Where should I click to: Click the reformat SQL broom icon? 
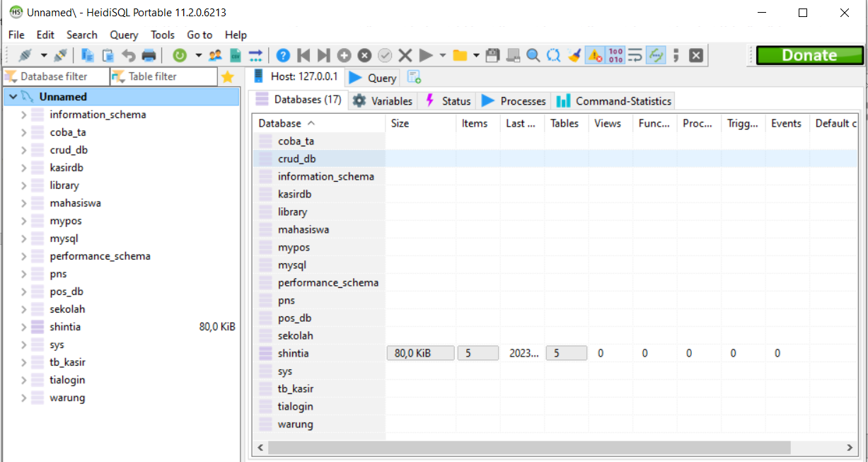(574, 55)
